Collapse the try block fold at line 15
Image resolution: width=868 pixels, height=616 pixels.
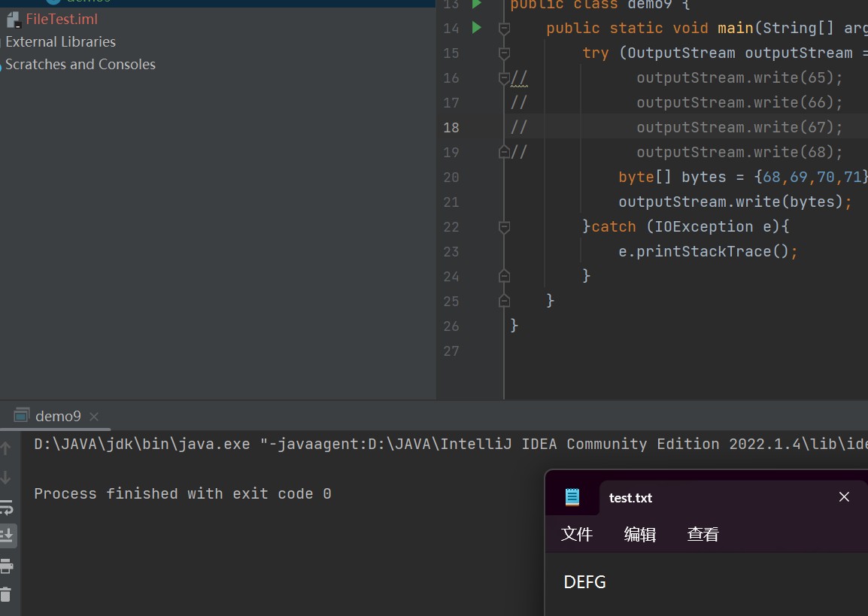[504, 53]
